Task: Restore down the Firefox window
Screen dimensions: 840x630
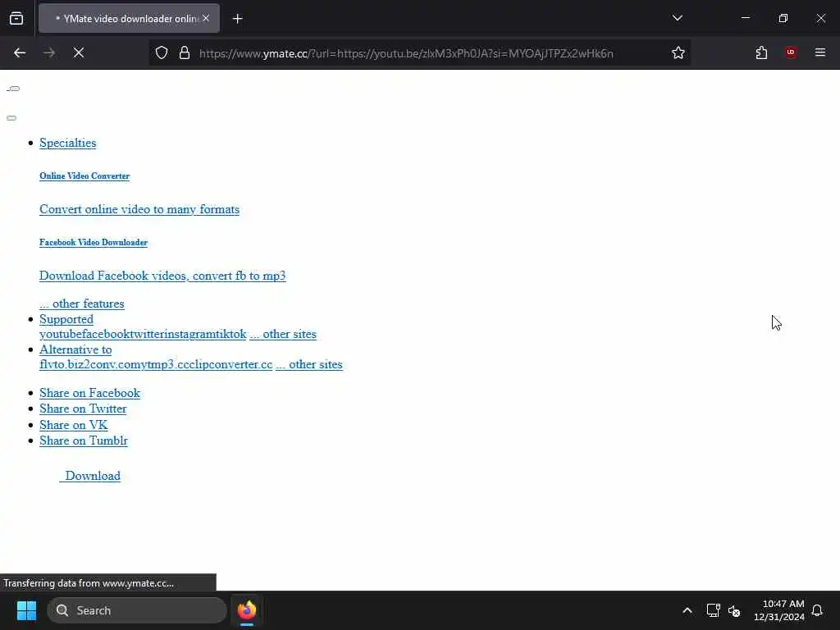Action: [x=783, y=18]
